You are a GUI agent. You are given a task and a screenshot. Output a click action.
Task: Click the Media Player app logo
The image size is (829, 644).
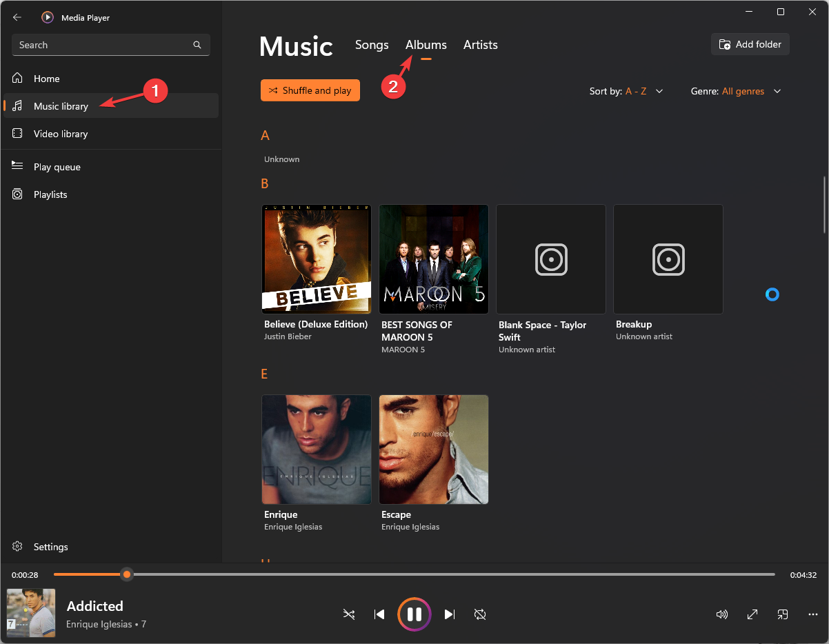tap(47, 17)
